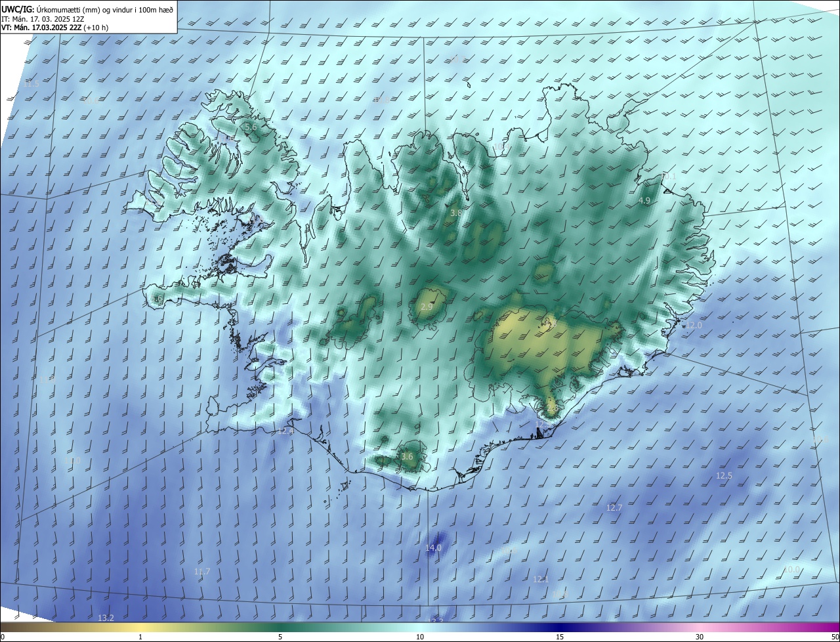
Task: Click the 11.7 value label
Action: pos(202,572)
